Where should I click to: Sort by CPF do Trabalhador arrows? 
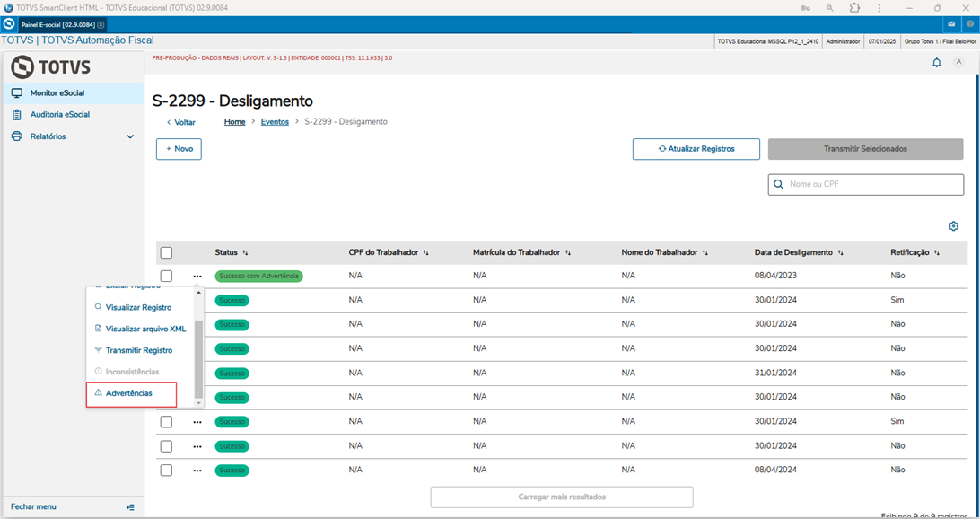coord(425,252)
